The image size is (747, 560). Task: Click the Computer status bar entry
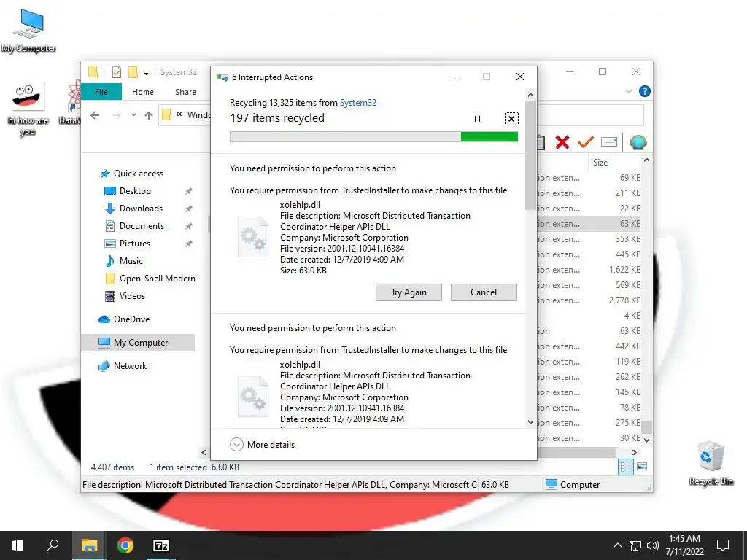(573, 485)
